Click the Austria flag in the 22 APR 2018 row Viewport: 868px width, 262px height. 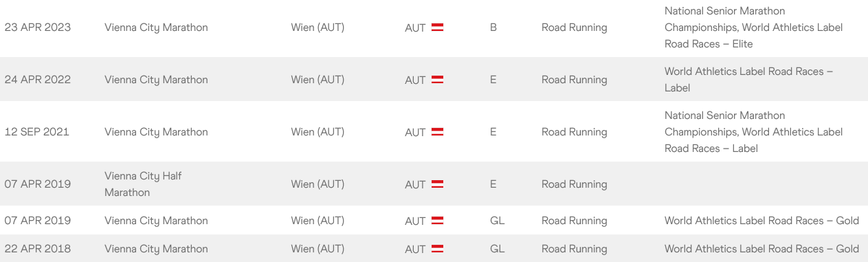coord(437,249)
